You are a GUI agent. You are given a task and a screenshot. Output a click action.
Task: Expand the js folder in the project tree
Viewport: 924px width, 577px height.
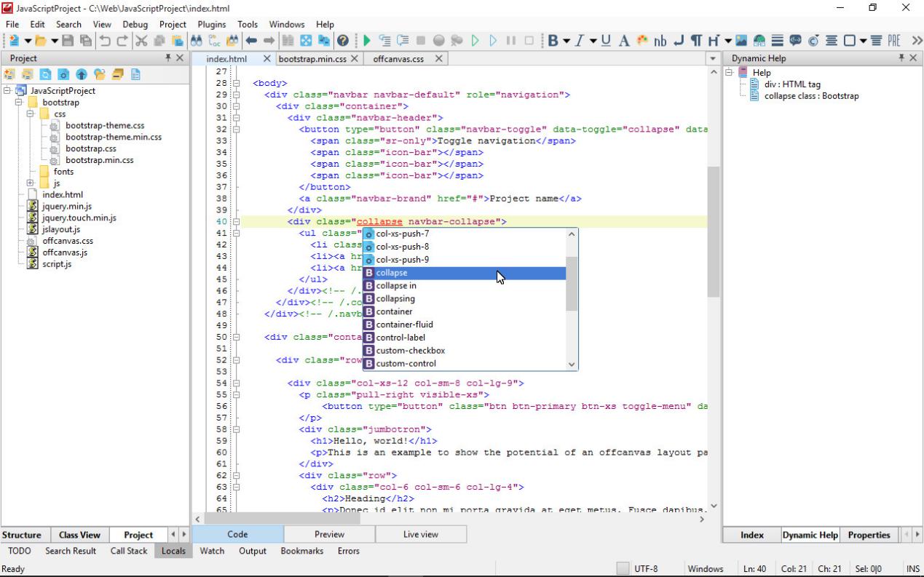31,183
